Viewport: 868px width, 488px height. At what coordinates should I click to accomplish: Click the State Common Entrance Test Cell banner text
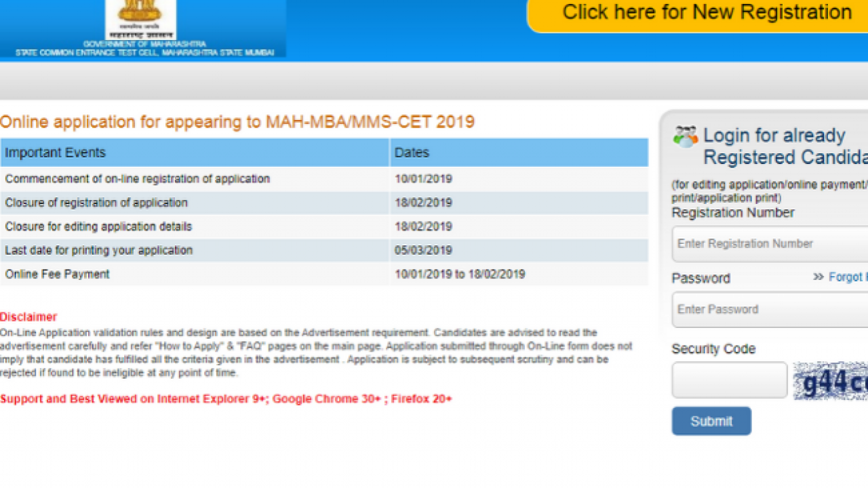click(144, 52)
